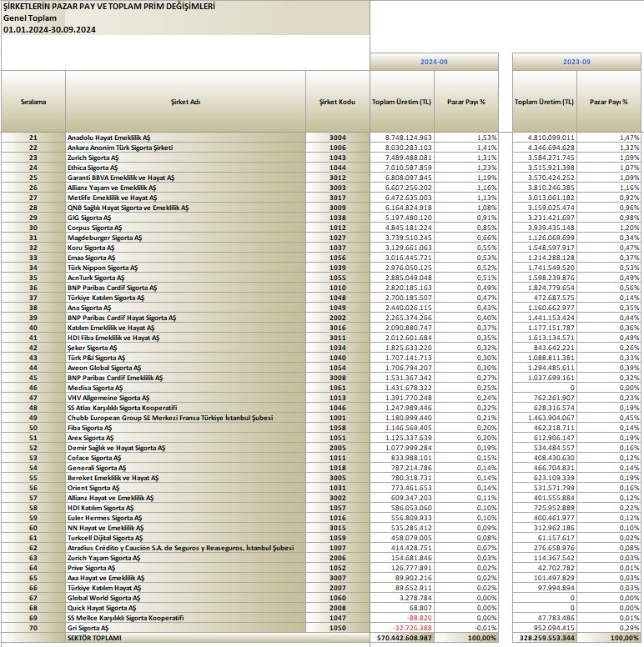Select the Medisa Sigorta AŞ cell
Screen dimensions: 644x647
click(x=185, y=388)
